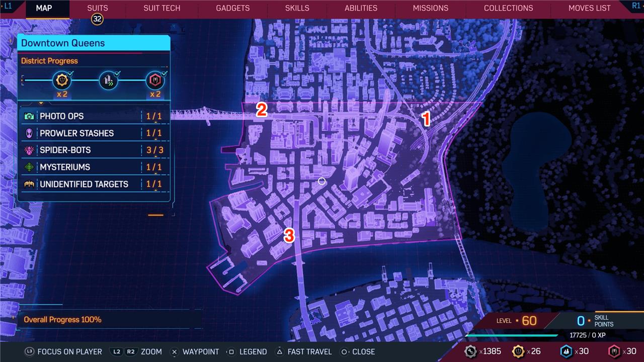Click the Spider-Bots icon in district list
Viewport: 644px width, 362px height.
[29, 150]
